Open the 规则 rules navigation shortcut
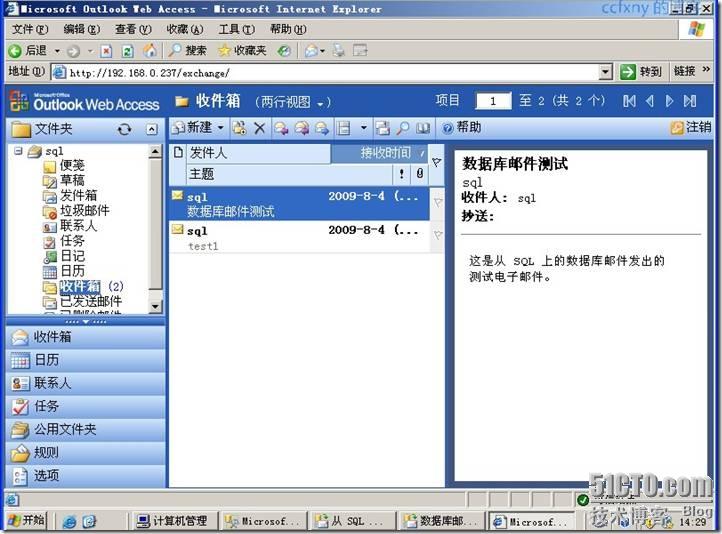This screenshot has width=722, height=534. click(x=86, y=453)
